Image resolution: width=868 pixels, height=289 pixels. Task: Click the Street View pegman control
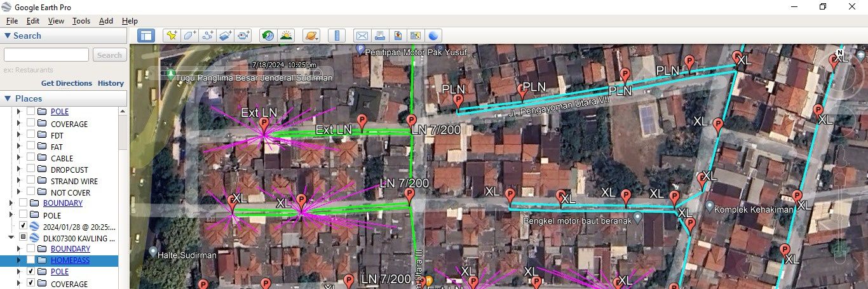840,155
